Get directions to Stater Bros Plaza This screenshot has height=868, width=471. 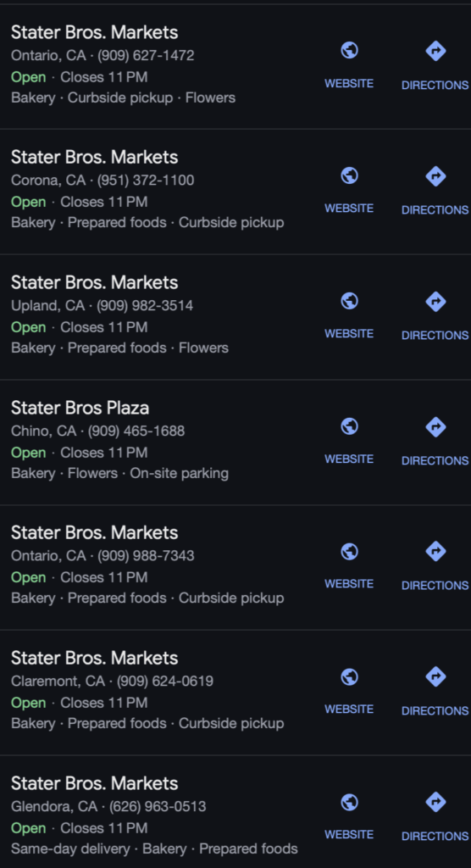coord(435,441)
